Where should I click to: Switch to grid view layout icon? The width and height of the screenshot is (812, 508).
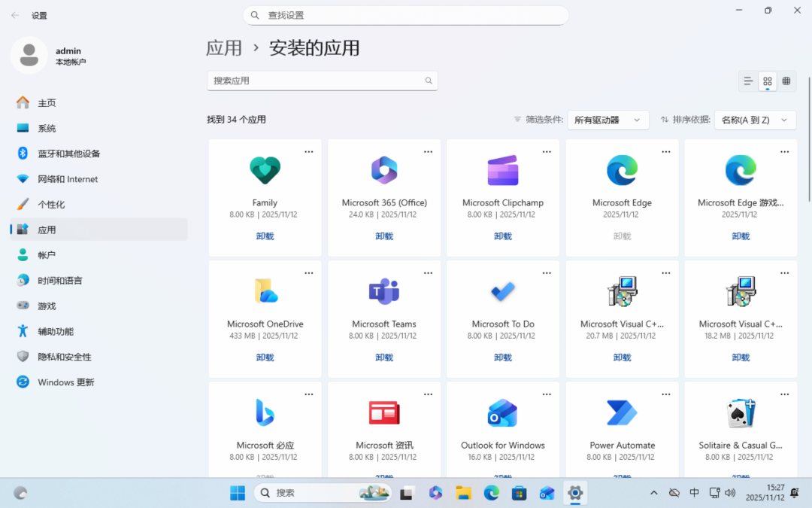(768, 81)
